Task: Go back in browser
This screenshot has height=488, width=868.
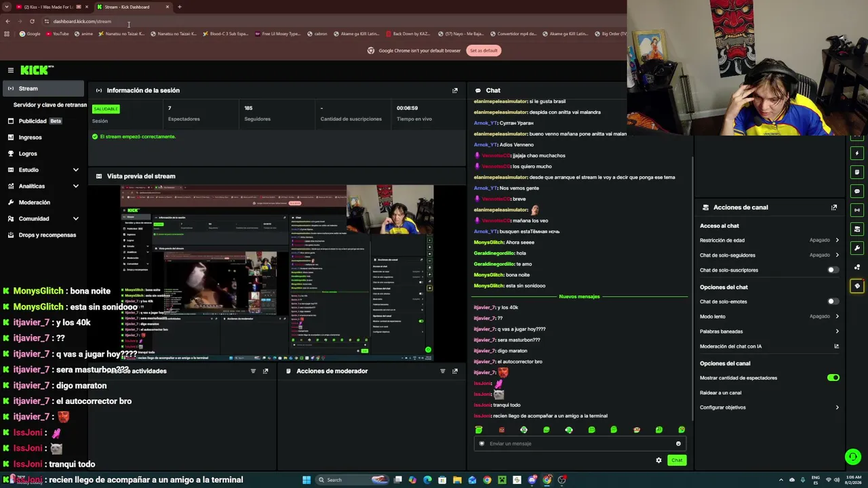Action: pos(7,21)
